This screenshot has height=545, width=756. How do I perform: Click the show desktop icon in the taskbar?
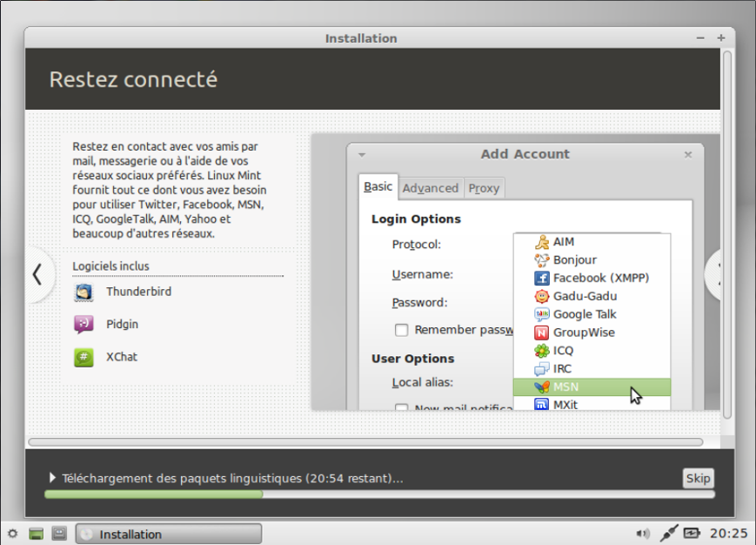click(x=37, y=534)
